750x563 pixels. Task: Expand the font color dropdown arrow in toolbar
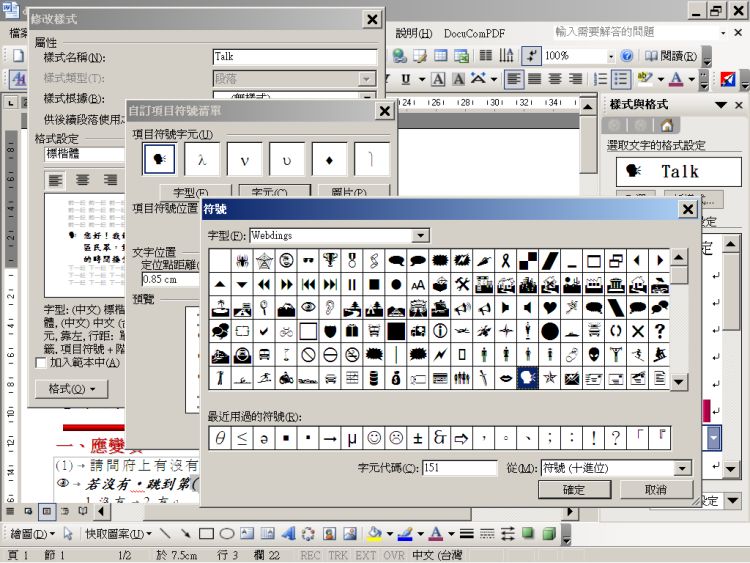(x=691, y=79)
